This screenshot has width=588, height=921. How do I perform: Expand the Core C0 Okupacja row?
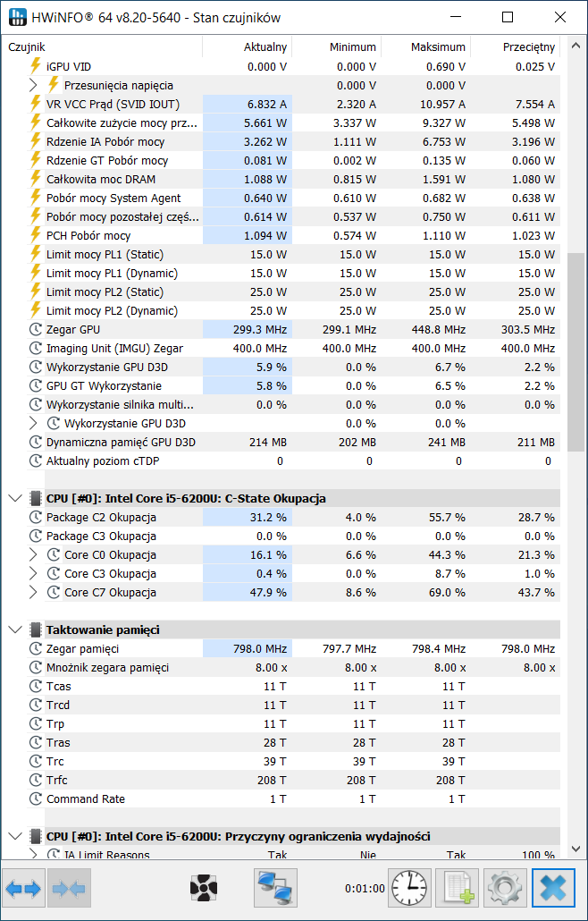point(33,555)
